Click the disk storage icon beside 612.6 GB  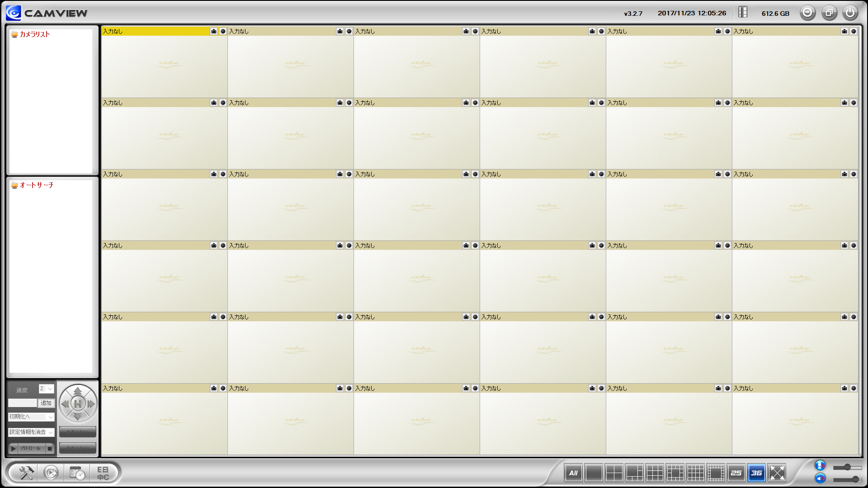tap(743, 12)
